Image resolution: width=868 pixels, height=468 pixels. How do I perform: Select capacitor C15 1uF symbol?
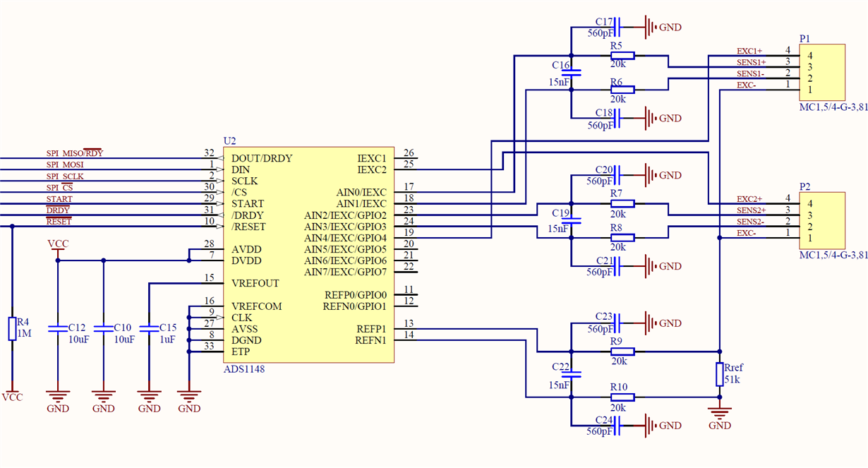click(150, 329)
